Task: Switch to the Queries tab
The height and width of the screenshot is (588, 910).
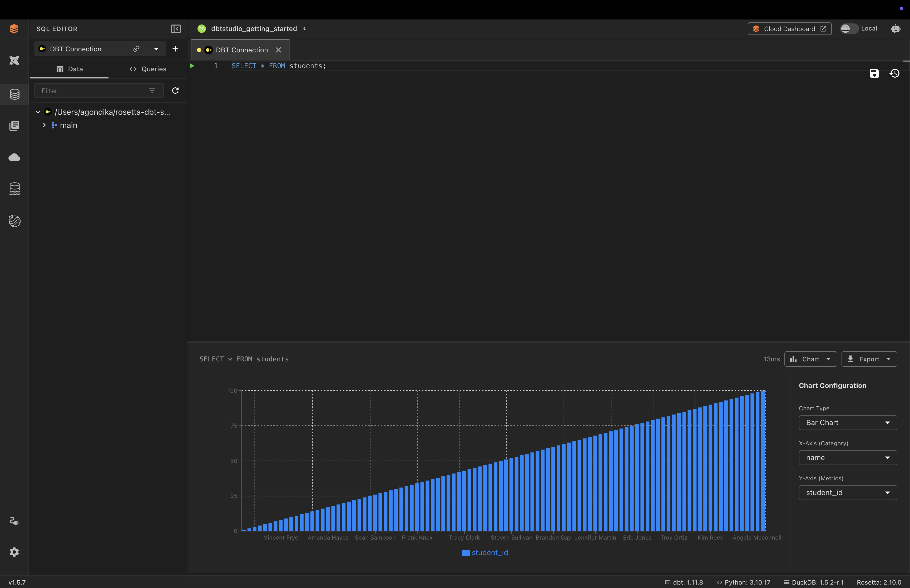Action: (148, 69)
